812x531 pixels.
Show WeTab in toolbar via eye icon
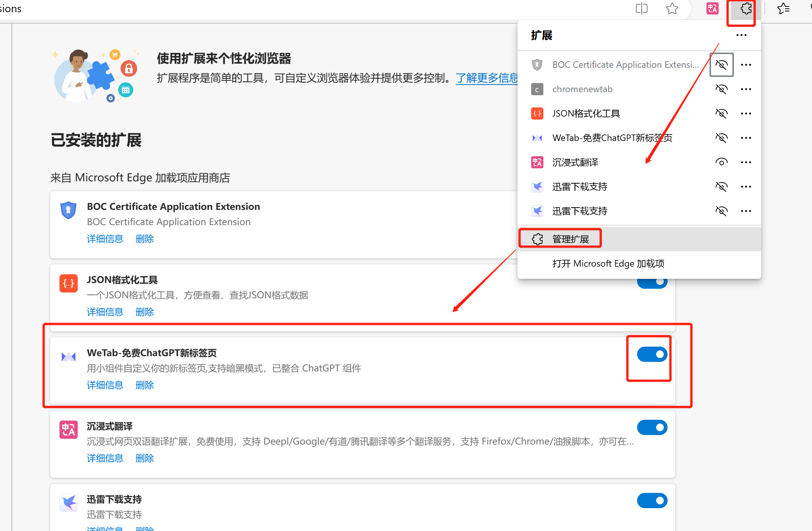(x=721, y=138)
